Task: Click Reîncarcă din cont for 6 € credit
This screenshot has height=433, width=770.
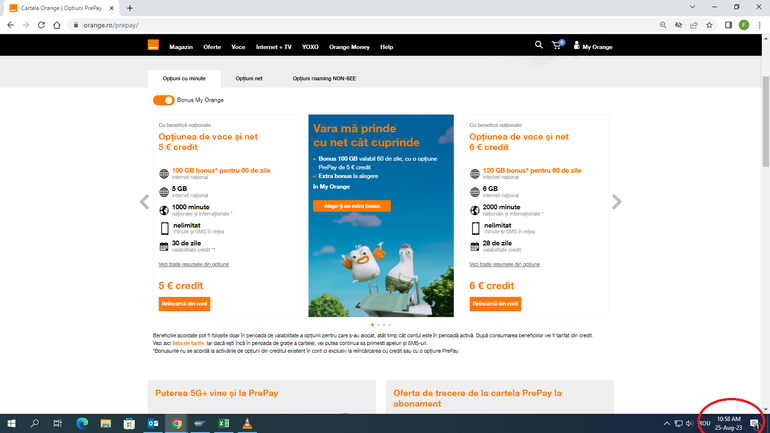Action: click(x=495, y=304)
